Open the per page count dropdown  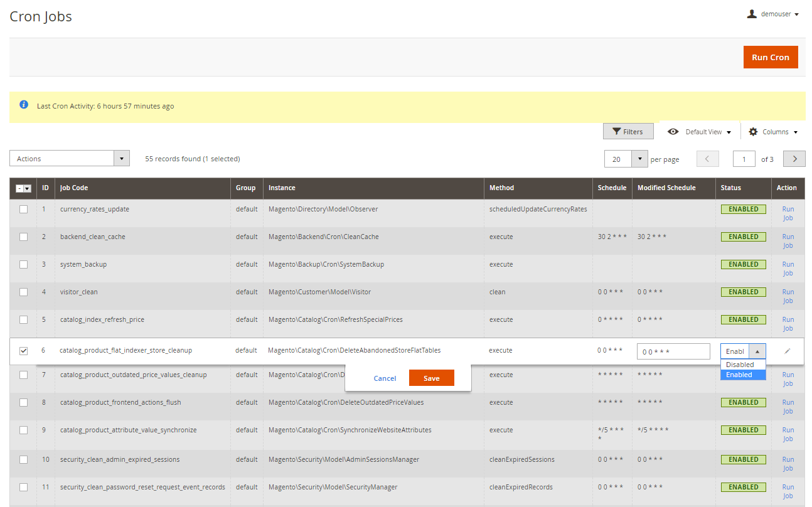639,159
